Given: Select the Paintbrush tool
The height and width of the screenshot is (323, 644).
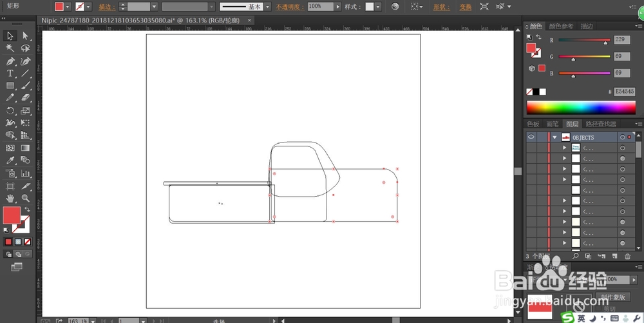Looking at the screenshot, I should (x=26, y=86).
